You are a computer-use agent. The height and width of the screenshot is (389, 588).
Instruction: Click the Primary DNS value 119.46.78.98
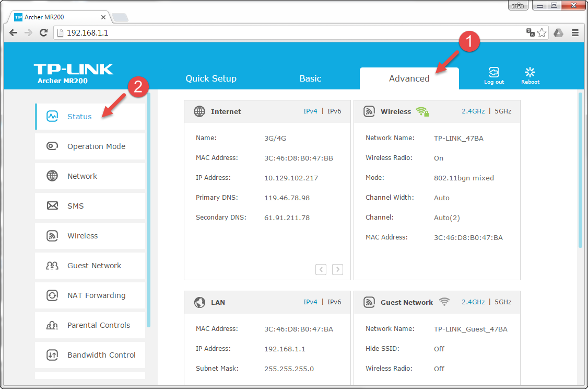pyautogui.click(x=287, y=198)
